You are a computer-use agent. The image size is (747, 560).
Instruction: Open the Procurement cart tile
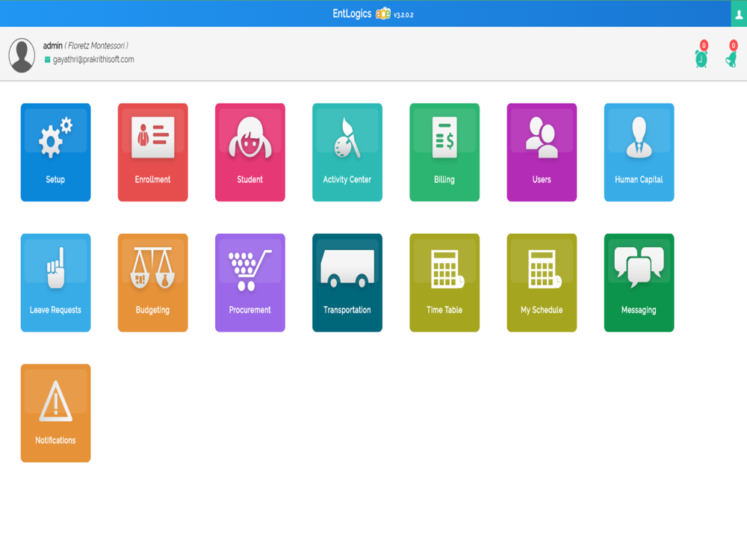coord(250,283)
